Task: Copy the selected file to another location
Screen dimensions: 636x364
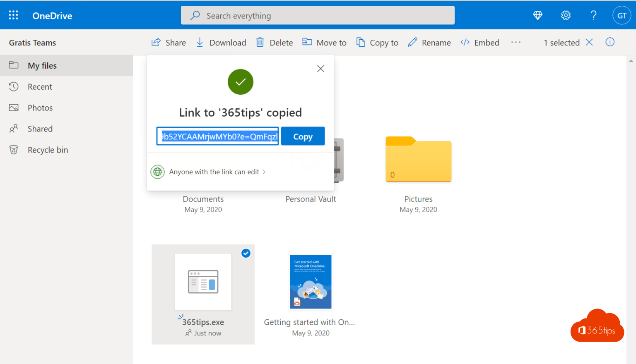Action: (377, 42)
